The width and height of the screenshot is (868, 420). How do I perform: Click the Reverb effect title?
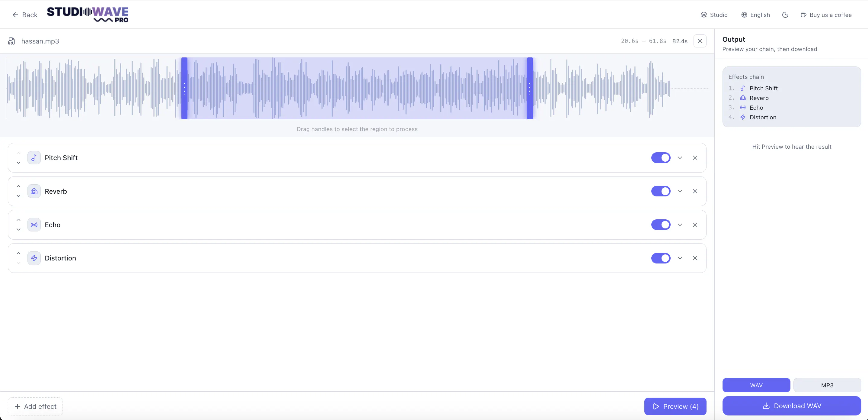(x=56, y=191)
